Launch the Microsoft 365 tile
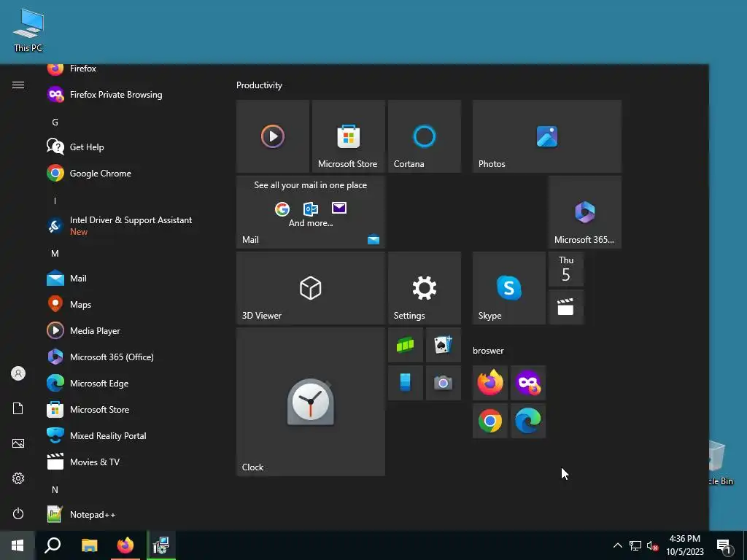The width and height of the screenshot is (747, 560). pyautogui.click(x=584, y=212)
